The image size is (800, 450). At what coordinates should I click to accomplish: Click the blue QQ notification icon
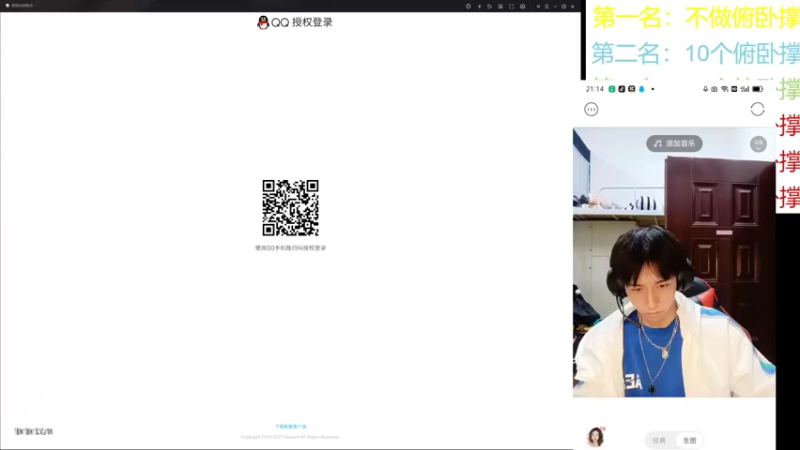[x=641, y=89]
